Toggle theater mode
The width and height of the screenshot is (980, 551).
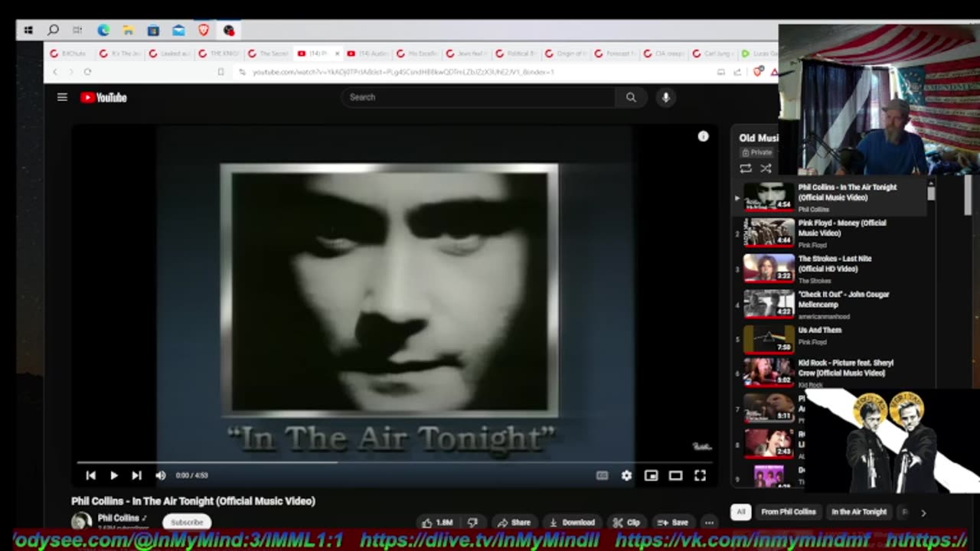[675, 475]
